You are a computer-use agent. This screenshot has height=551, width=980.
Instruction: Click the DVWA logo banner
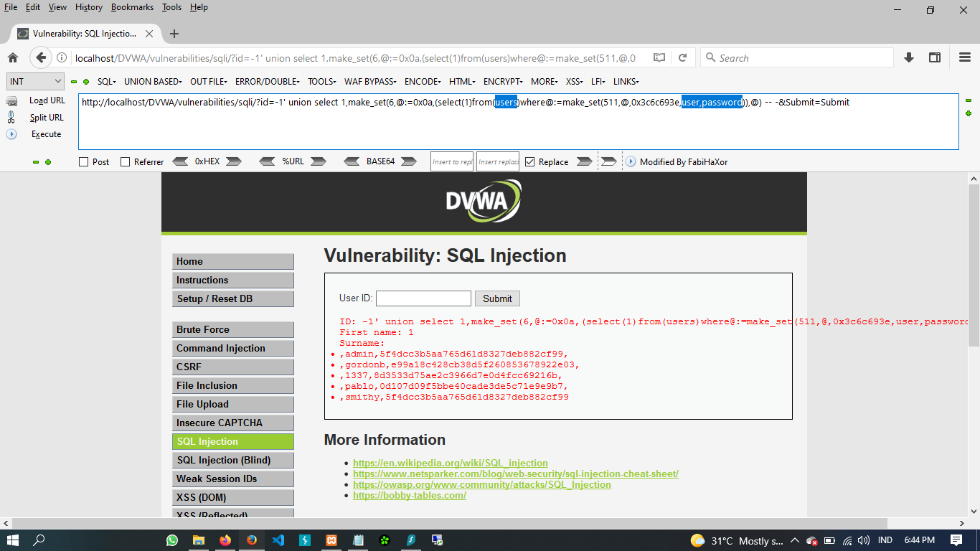[484, 201]
